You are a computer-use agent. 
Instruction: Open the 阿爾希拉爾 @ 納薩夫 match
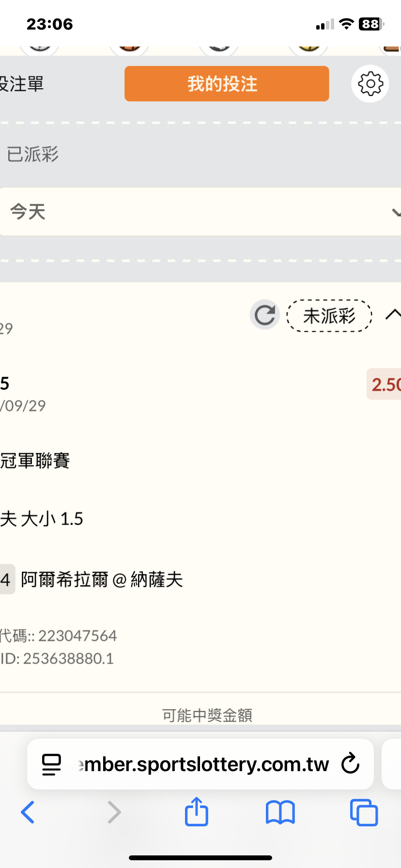coord(102,579)
